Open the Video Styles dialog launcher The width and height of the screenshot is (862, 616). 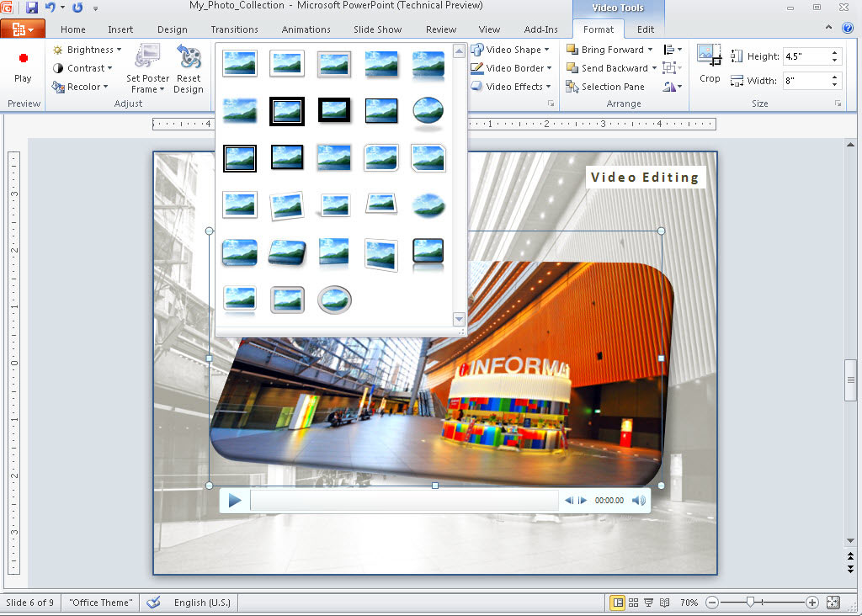coord(551,104)
